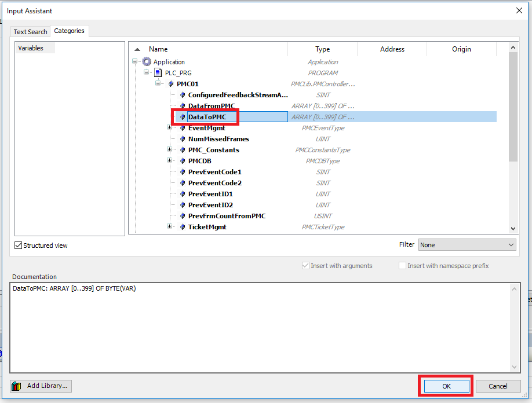Select the Categories tab
Image resolution: width=532 pixels, height=403 pixels.
click(x=69, y=31)
